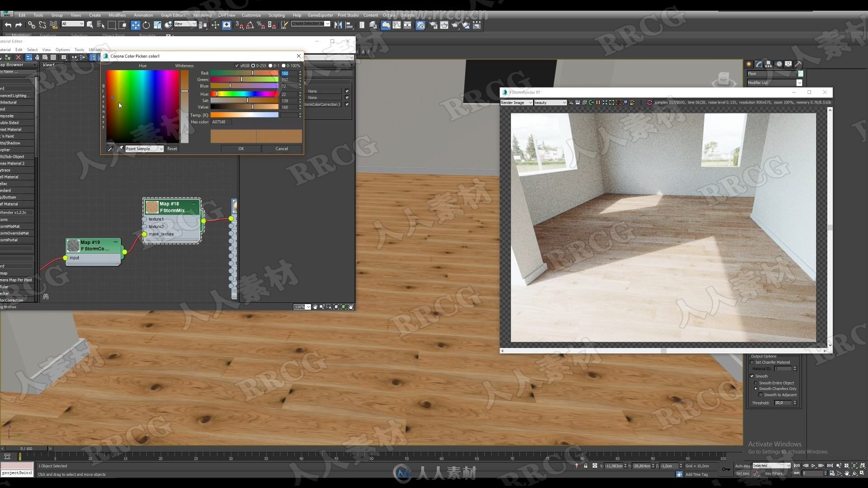Click the Mirror tool icon

[x=338, y=25]
